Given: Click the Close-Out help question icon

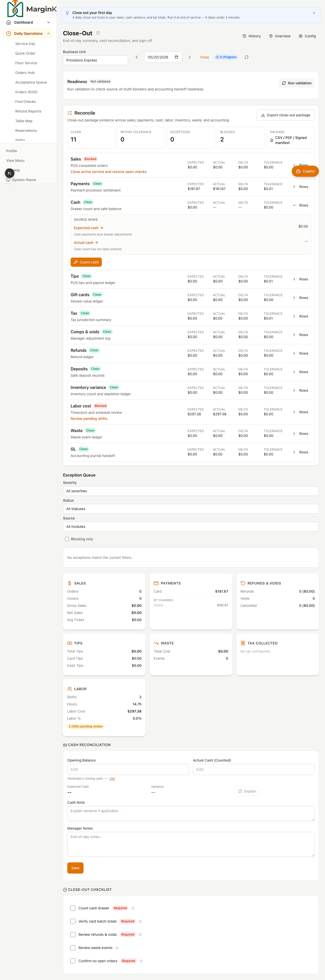Looking at the screenshot, I should pos(98,33).
